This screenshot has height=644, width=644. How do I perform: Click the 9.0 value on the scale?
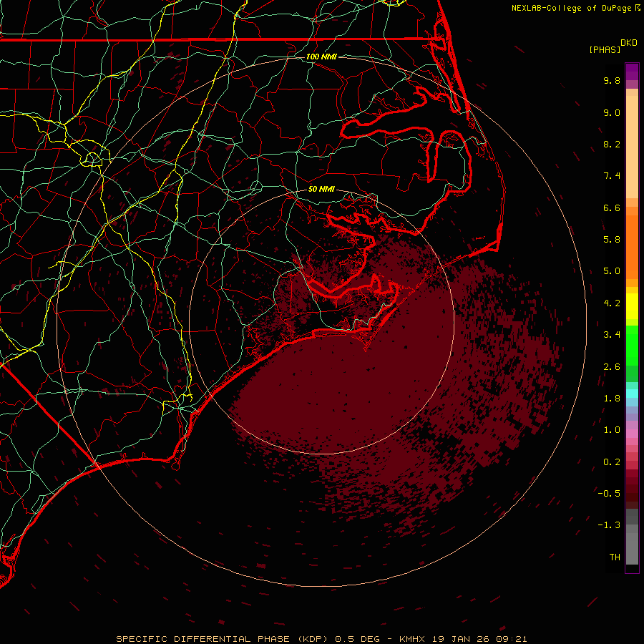click(612, 112)
